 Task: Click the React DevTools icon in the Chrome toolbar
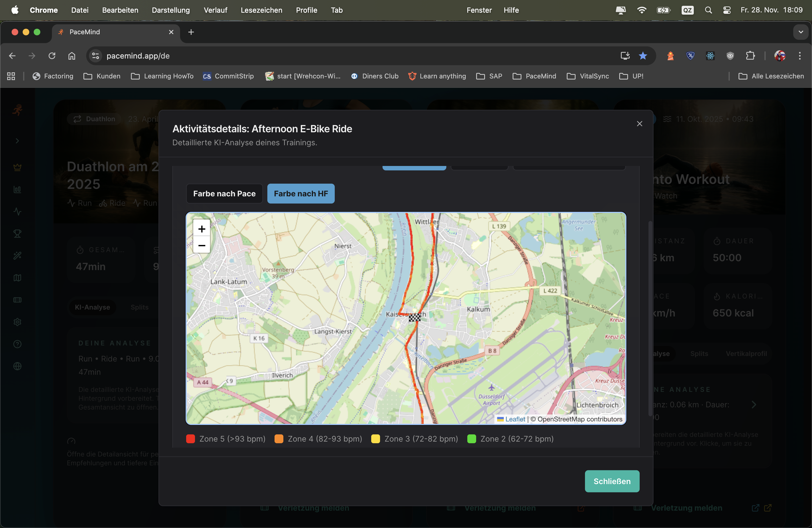click(710, 56)
